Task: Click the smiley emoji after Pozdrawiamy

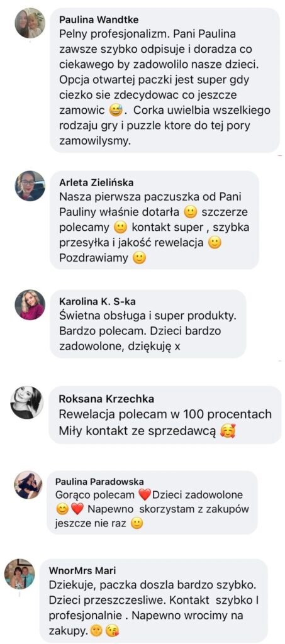Action: (140, 258)
